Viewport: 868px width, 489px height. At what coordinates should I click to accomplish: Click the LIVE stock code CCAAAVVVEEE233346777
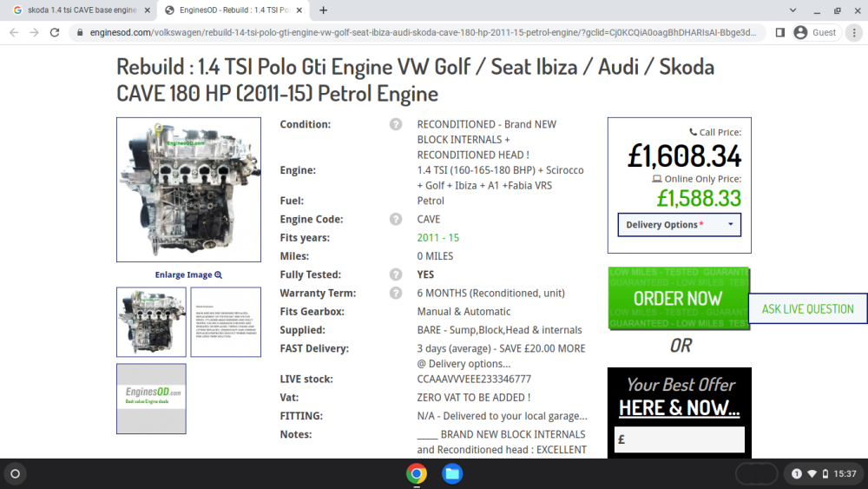[474, 380]
